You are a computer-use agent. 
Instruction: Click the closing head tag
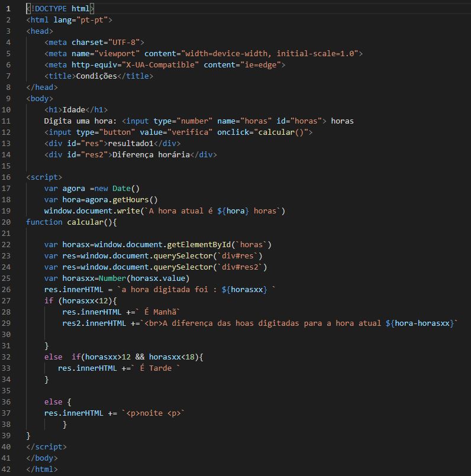(x=42, y=88)
